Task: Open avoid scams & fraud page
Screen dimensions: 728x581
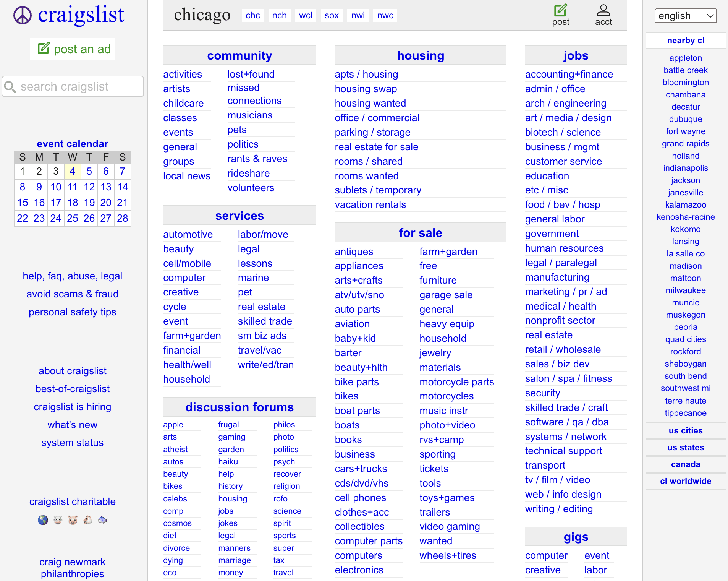Action: (x=73, y=294)
